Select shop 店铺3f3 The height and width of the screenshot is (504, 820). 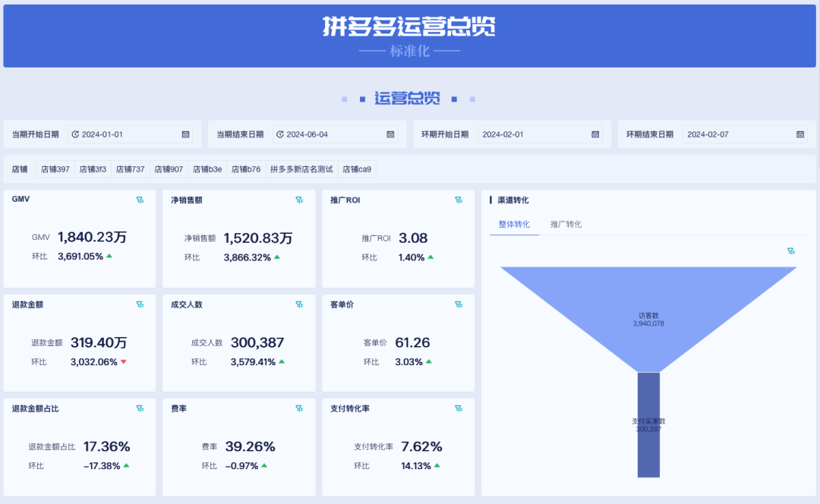93,169
